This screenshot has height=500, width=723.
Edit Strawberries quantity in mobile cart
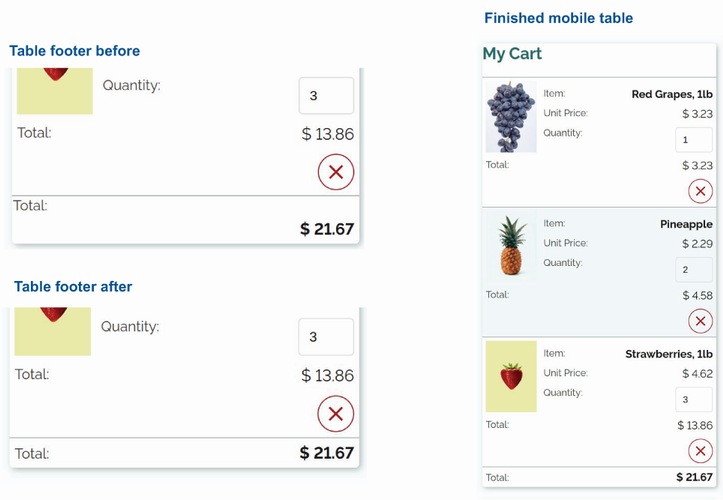point(694,400)
